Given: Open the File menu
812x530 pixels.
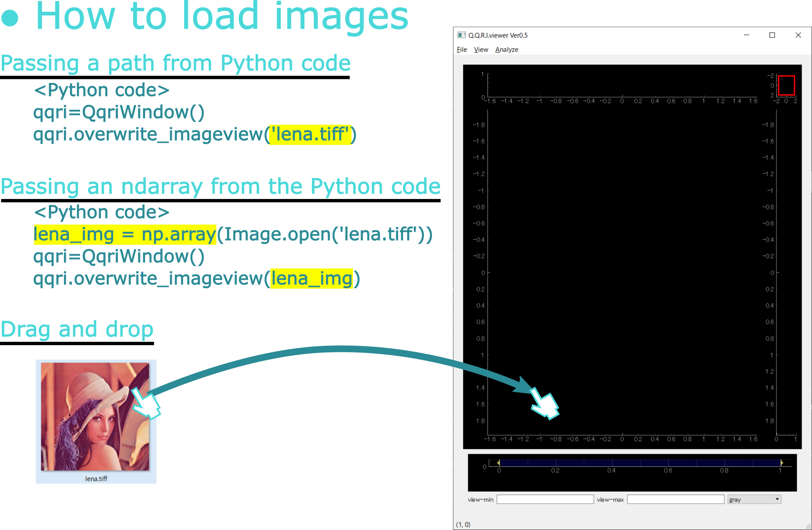Looking at the screenshot, I should 461,49.
